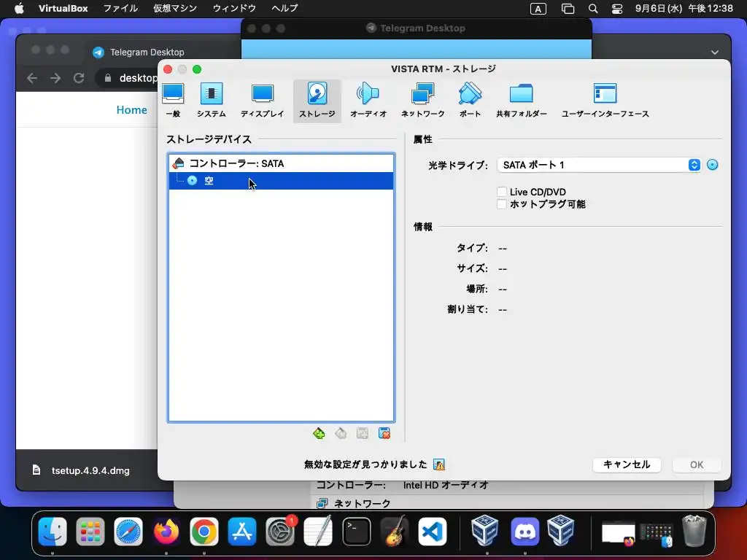Click the remove attachment icon
Screen dimensions: 747x560
click(x=384, y=433)
